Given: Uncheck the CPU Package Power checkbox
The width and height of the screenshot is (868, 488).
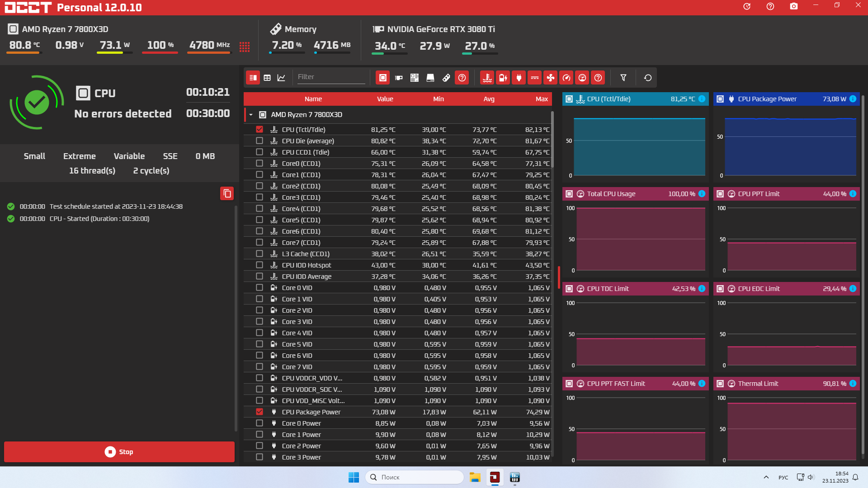Looking at the screenshot, I should coord(259,412).
